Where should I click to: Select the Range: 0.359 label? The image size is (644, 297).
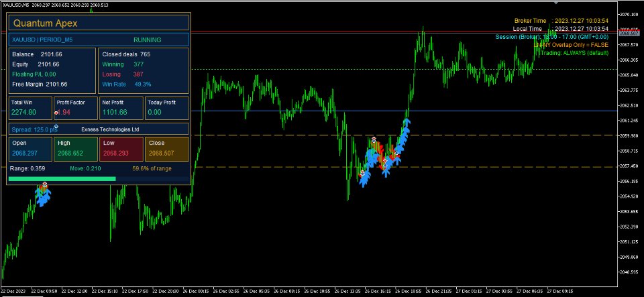pos(28,168)
